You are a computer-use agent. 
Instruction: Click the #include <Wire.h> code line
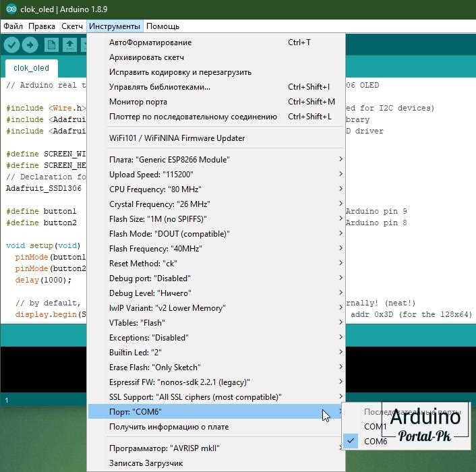[46, 109]
